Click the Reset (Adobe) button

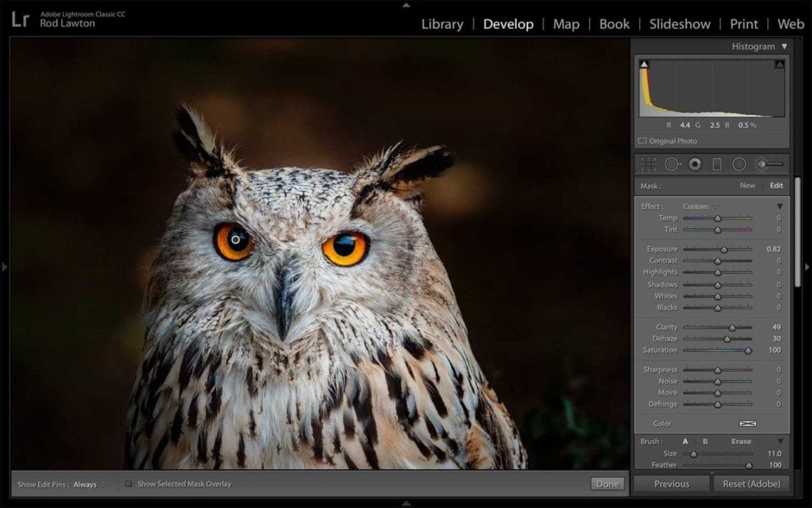pyautogui.click(x=751, y=483)
